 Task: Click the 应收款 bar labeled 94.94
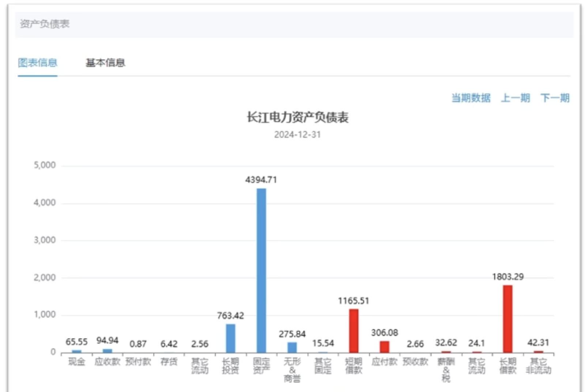(x=108, y=351)
